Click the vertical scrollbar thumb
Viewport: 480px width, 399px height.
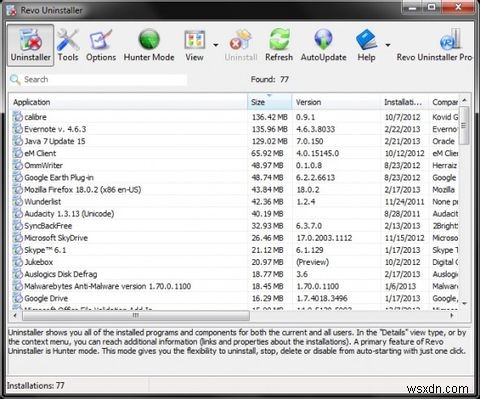(464, 125)
